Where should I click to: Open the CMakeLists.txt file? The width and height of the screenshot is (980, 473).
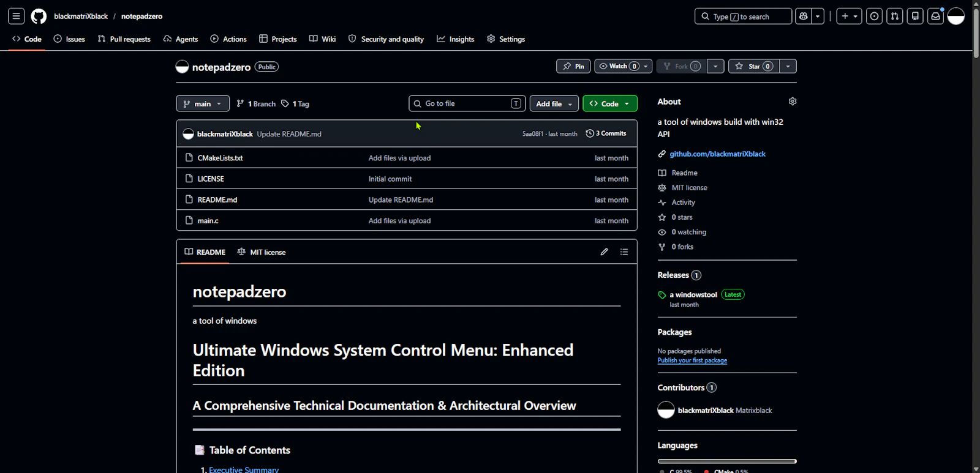220,158
